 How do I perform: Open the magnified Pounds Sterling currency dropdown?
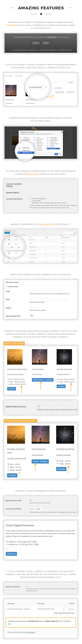pos(37,87)
